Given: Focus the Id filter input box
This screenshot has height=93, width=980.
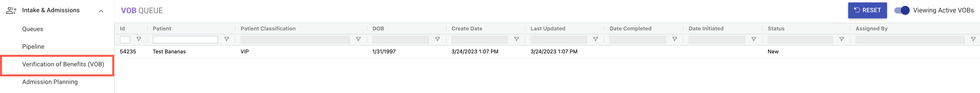Looking at the screenshot, I should click(125, 39).
